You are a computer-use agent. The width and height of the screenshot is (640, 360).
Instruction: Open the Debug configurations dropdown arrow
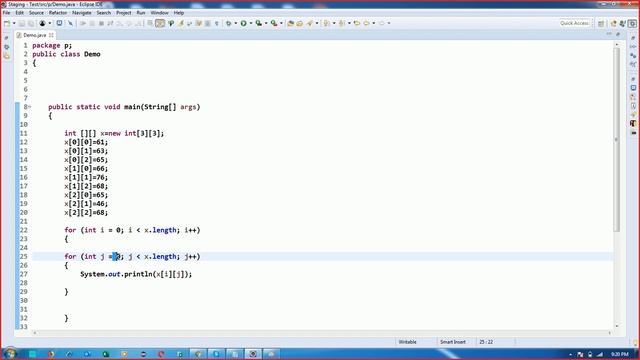click(236, 23)
